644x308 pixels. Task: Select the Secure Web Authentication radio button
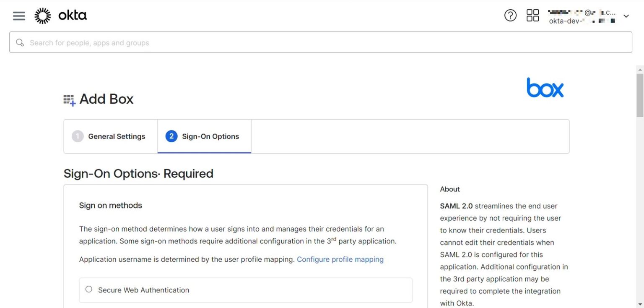(89, 289)
